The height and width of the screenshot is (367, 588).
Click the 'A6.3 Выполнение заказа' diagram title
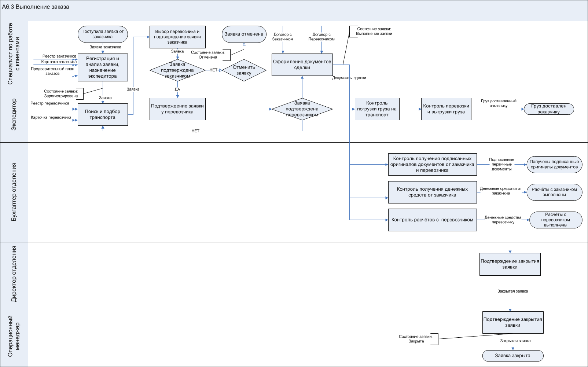tap(36, 7)
